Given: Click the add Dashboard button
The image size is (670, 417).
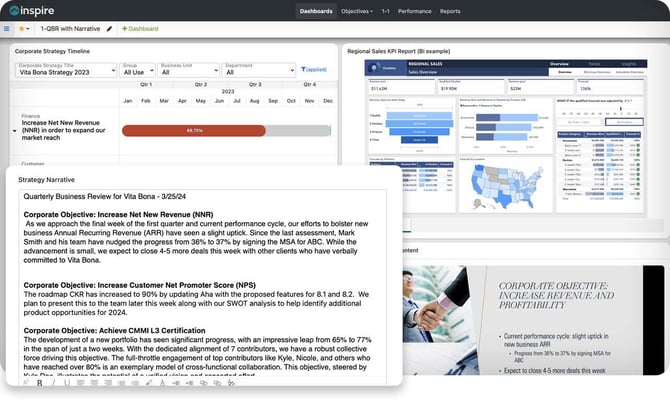Looking at the screenshot, I should pos(139,29).
